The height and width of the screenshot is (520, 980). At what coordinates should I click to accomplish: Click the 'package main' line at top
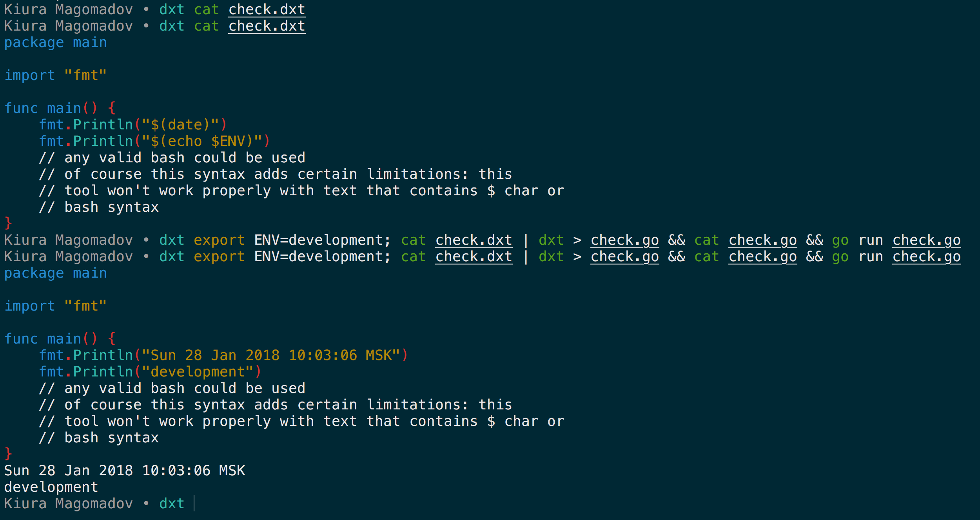pyautogui.click(x=55, y=43)
